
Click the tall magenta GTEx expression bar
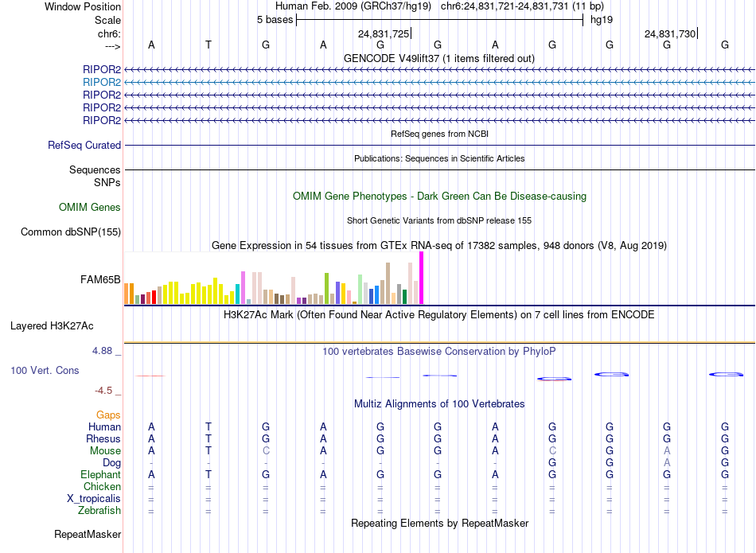pos(422,278)
